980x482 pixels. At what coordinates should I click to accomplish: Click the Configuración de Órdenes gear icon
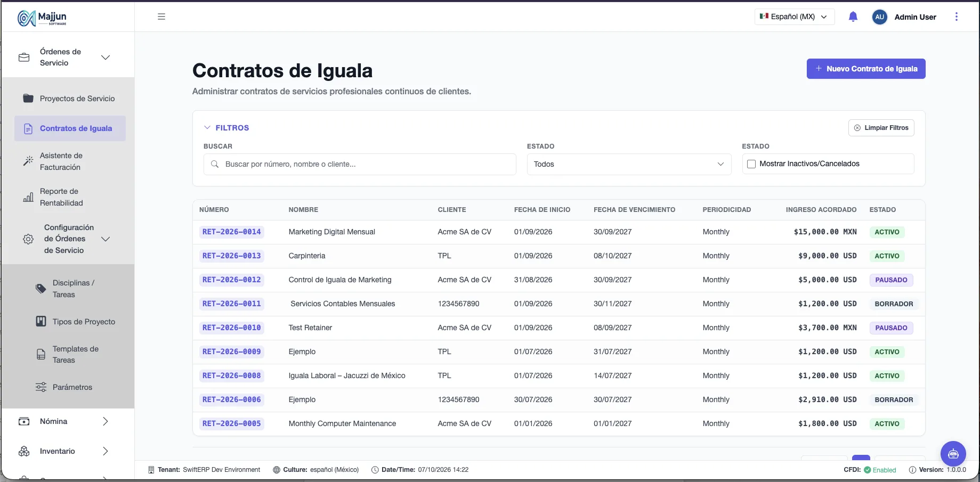point(28,239)
